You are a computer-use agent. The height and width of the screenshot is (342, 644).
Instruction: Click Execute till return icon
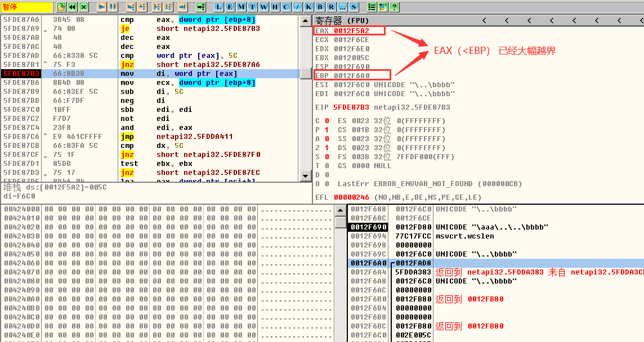point(182,7)
